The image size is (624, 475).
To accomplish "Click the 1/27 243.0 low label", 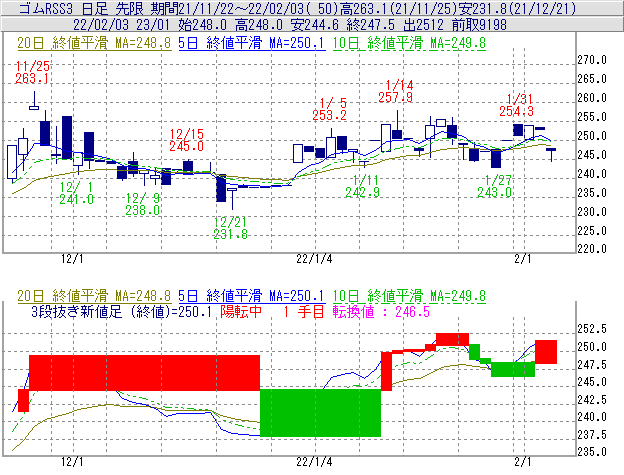I will pyautogui.click(x=494, y=186).
